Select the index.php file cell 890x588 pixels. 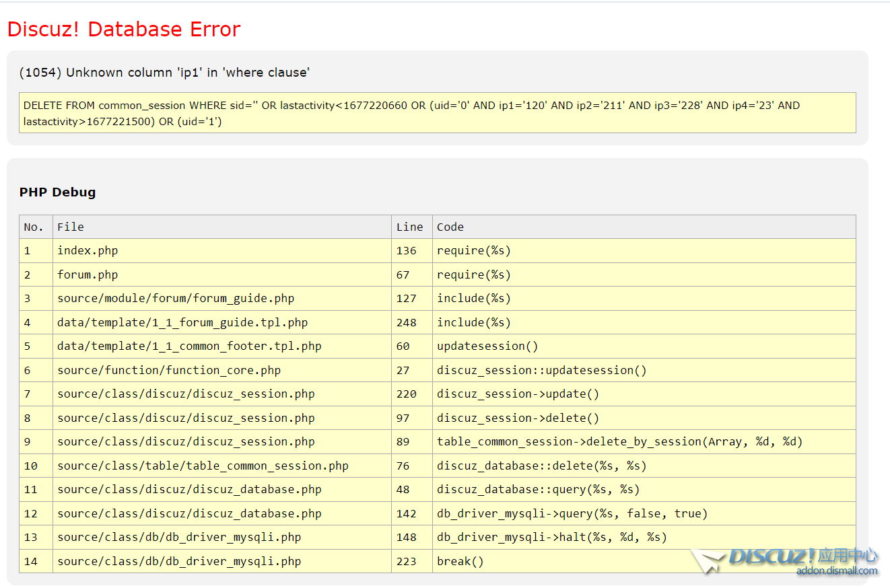pyautogui.click(x=88, y=251)
